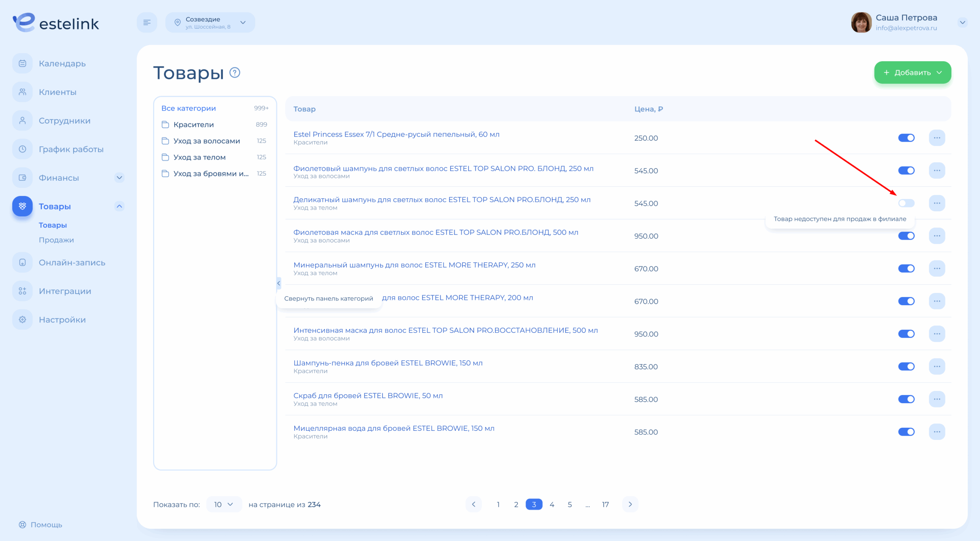Expand the Финансы submenu chevron
Image resolution: width=980 pixels, height=541 pixels.
119,178
